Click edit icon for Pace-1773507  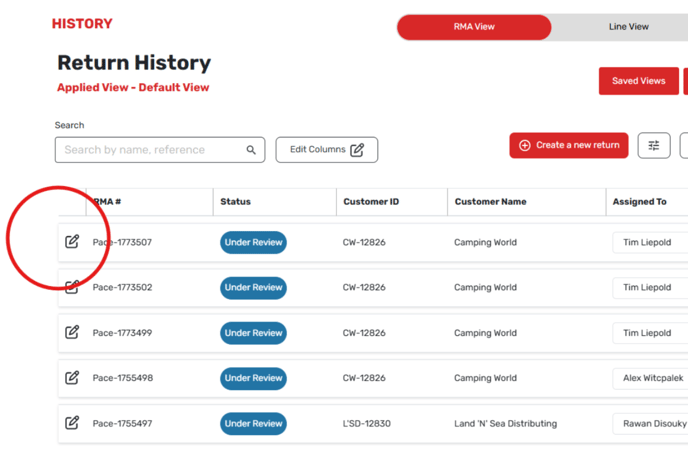[72, 242]
